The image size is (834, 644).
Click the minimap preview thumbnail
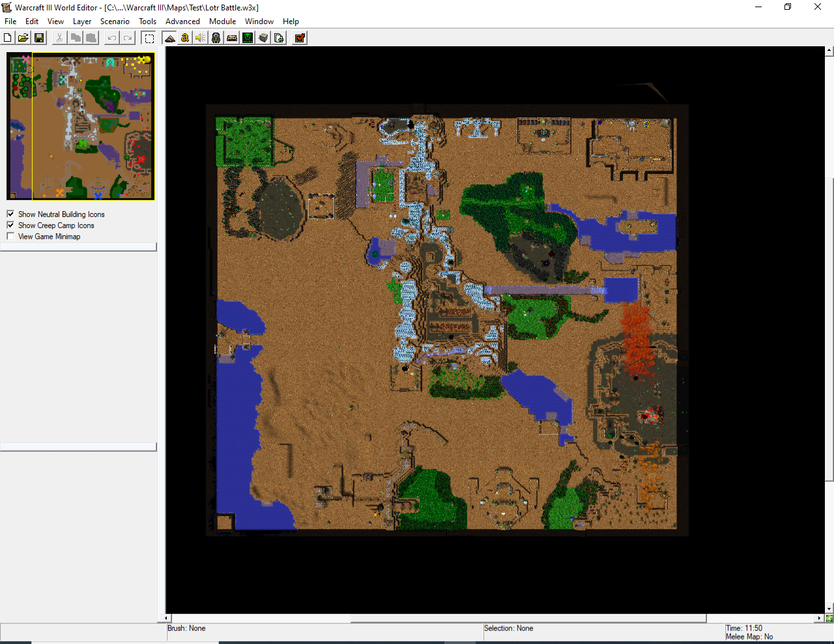[81, 126]
